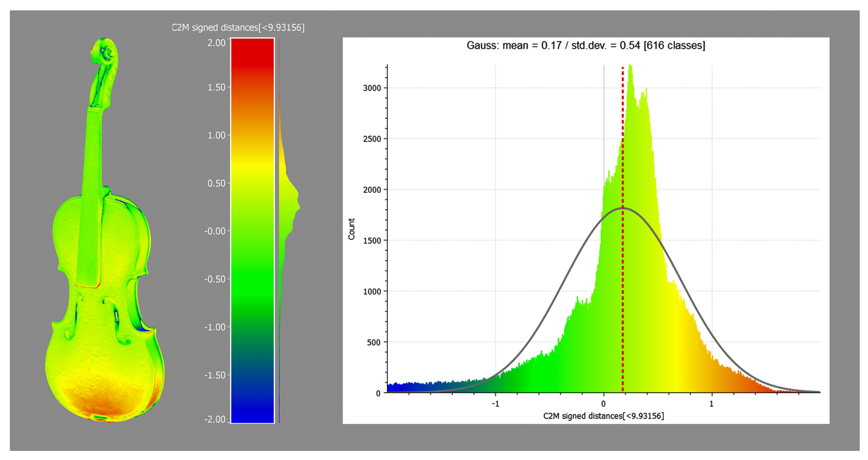Click the x-axis title below the histogram
This screenshot has height=460, width=868.
603,416
